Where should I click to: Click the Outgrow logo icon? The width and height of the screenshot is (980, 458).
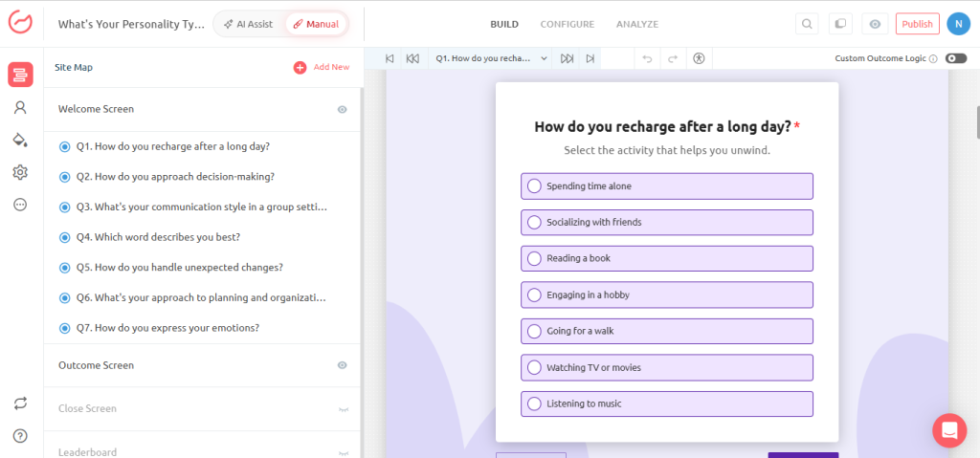pos(20,24)
